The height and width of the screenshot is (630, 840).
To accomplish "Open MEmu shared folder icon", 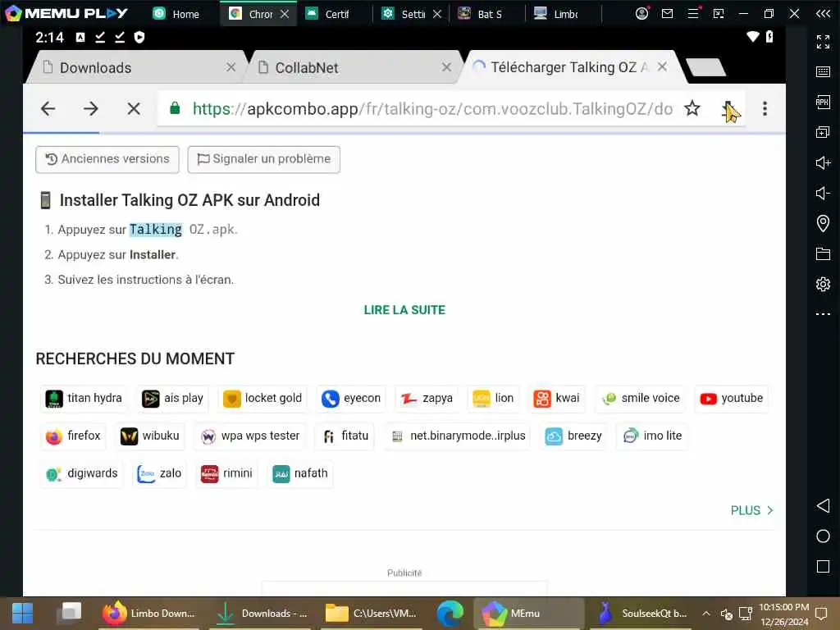I will click(x=823, y=253).
